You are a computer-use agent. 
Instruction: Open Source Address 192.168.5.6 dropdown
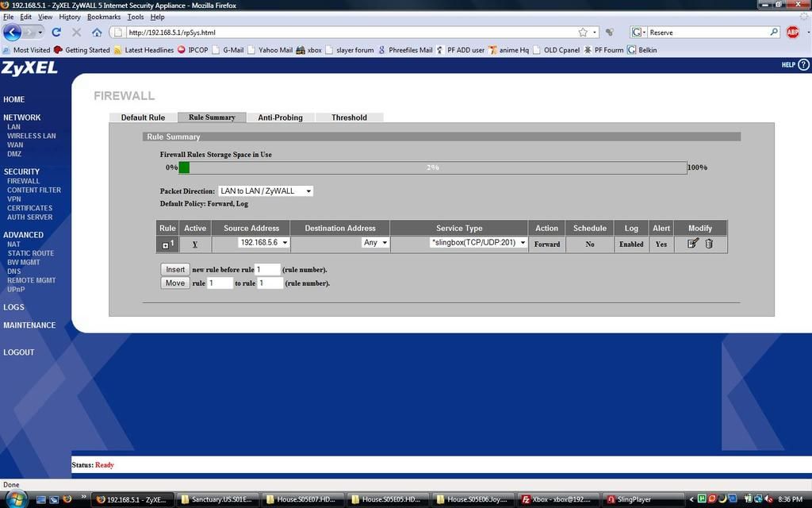[x=263, y=243]
